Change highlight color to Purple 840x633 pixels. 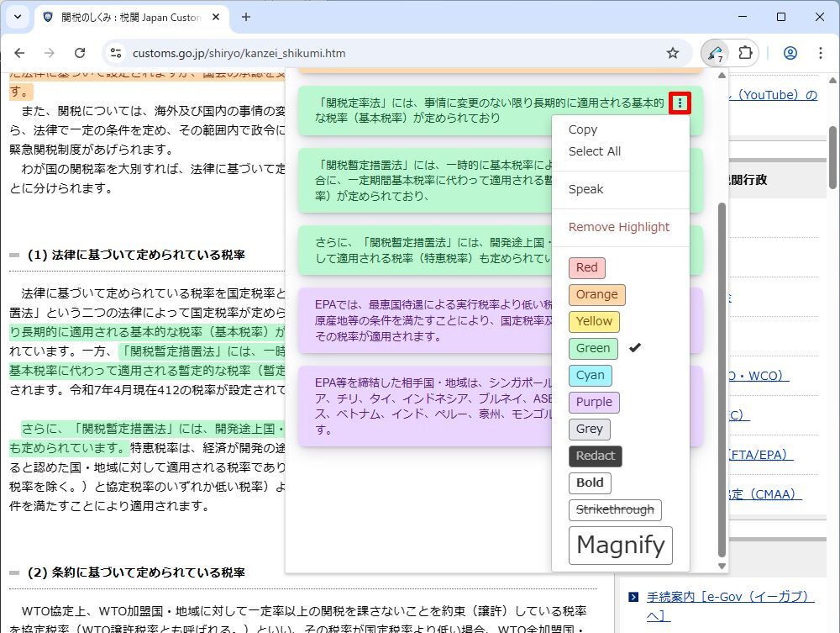(594, 402)
